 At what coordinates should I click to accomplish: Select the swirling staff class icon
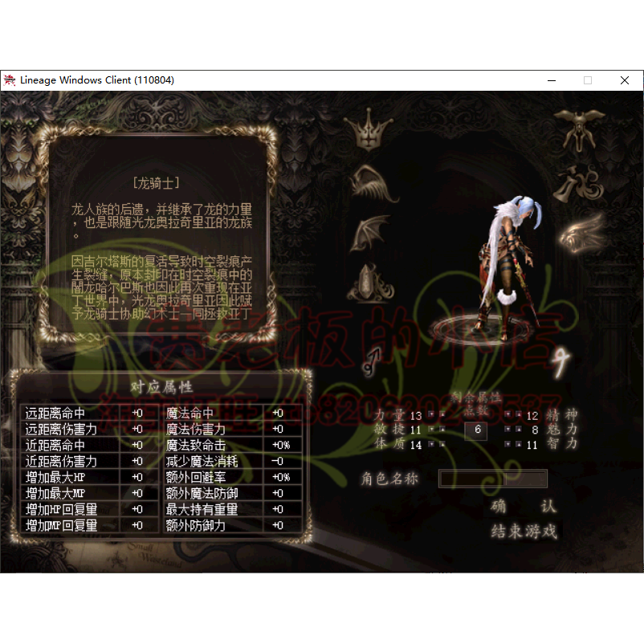coord(580,183)
